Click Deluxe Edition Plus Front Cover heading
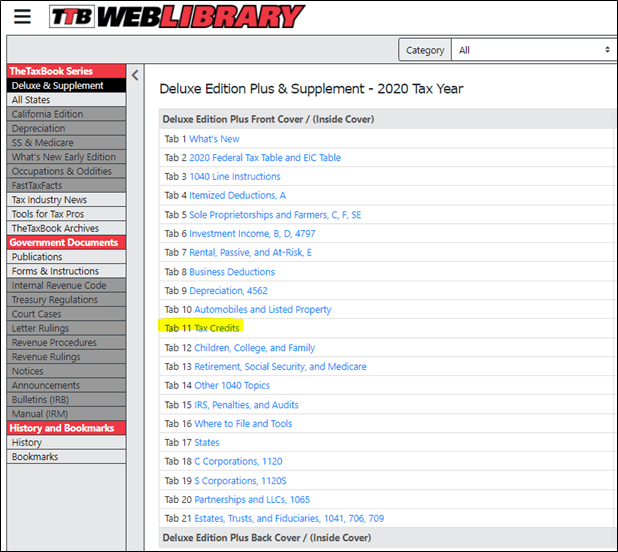The image size is (618, 552). [268, 119]
